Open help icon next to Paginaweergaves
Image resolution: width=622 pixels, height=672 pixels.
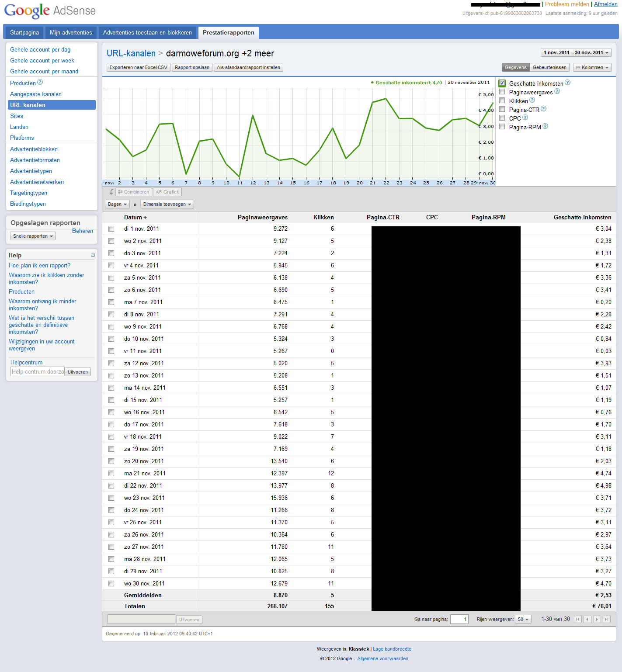click(x=557, y=91)
